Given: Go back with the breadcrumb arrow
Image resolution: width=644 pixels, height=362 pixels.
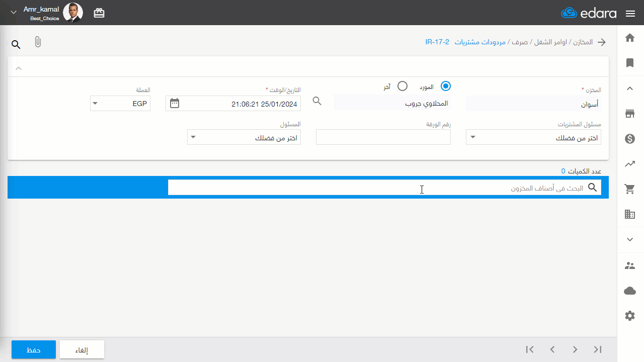Looking at the screenshot, I should (x=601, y=42).
